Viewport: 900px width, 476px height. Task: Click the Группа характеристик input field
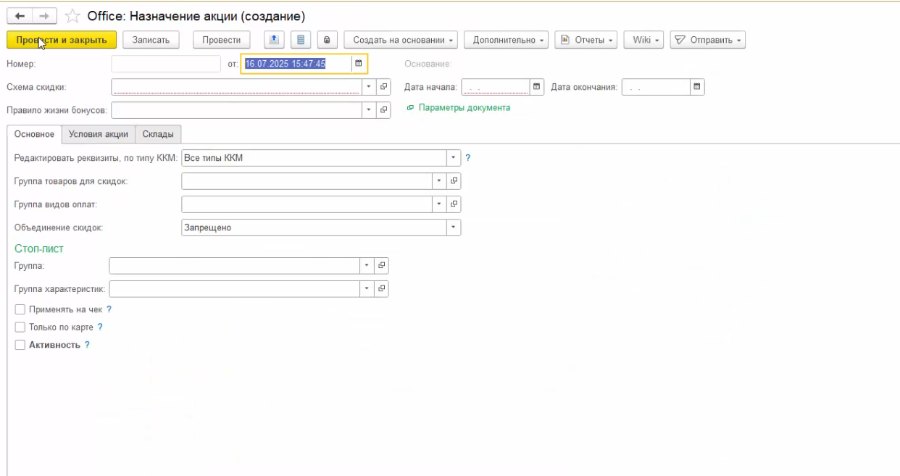click(234, 288)
